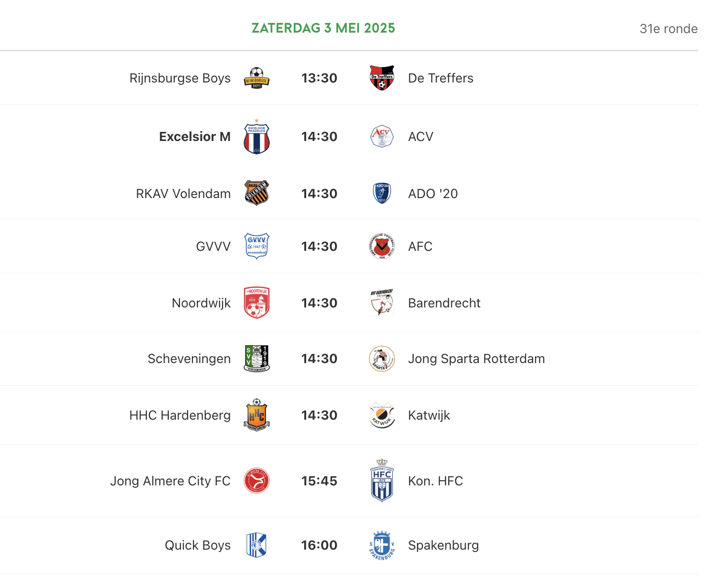715x588 pixels.
Task: Open the 16:00 Quick Boys match time
Action: [319, 545]
